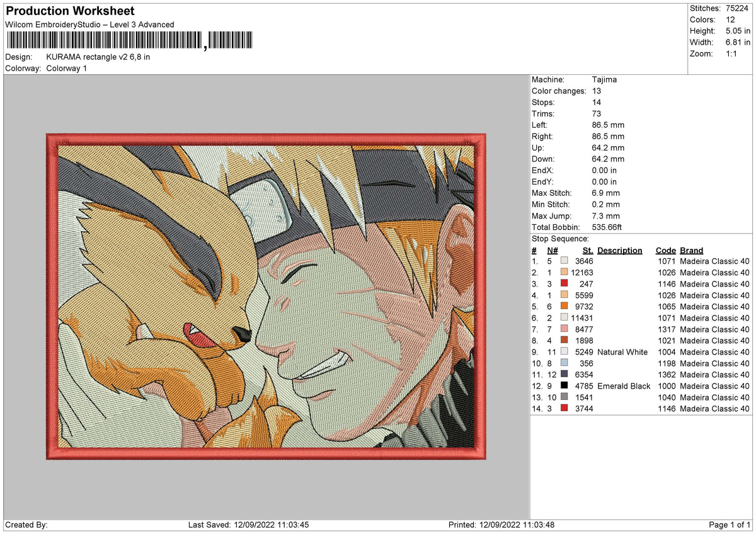Click the 'Brand' column header

pos(692,250)
